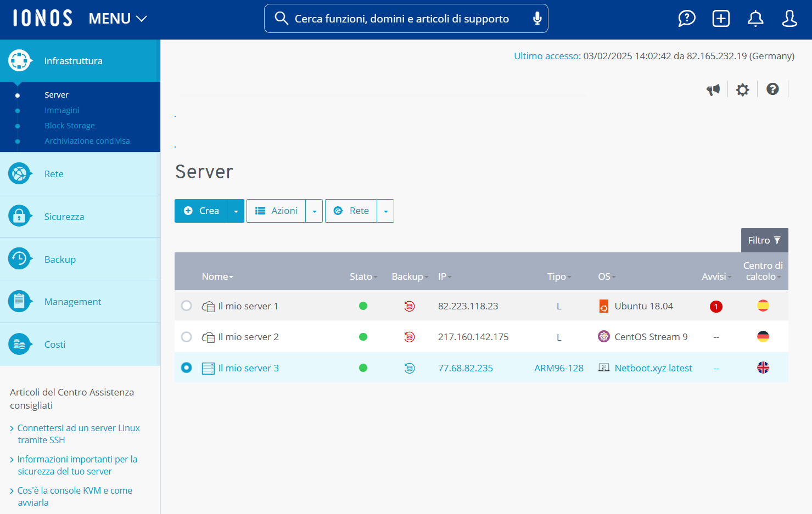The image size is (812, 514).
Task: Click the add plus square icon in header
Action: pos(721,18)
